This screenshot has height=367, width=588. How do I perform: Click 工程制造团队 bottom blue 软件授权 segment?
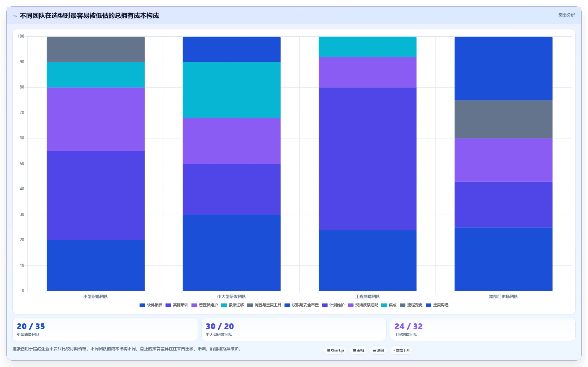coord(367,260)
